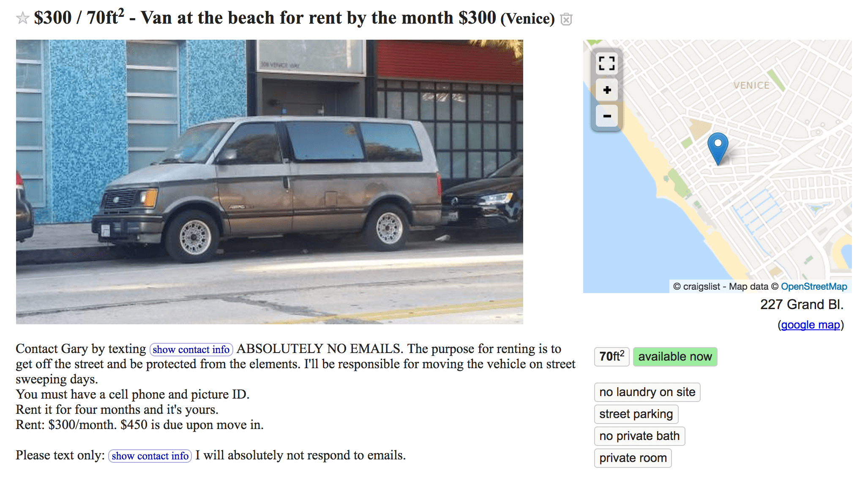This screenshot has width=868, height=478.
Task: Click the map zoom plus control
Action: pos(607,90)
